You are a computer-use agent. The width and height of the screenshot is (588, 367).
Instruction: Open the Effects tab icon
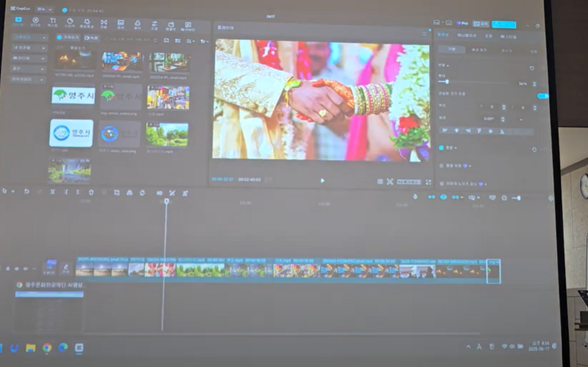click(x=87, y=23)
